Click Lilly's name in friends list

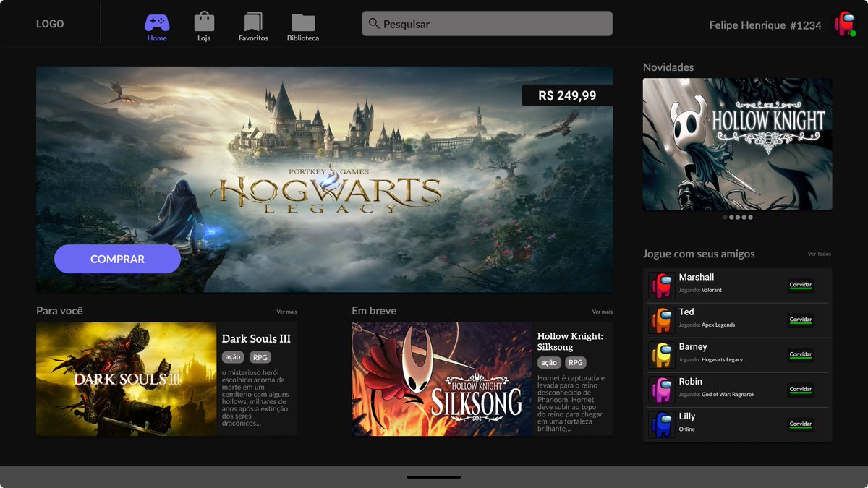pyautogui.click(x=687, y=416)
